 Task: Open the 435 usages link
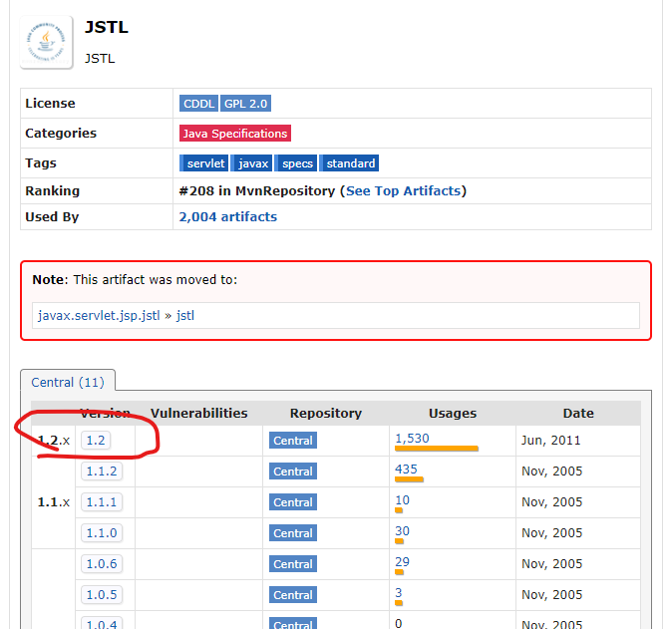pyautogui.click(x=406, y=470)
